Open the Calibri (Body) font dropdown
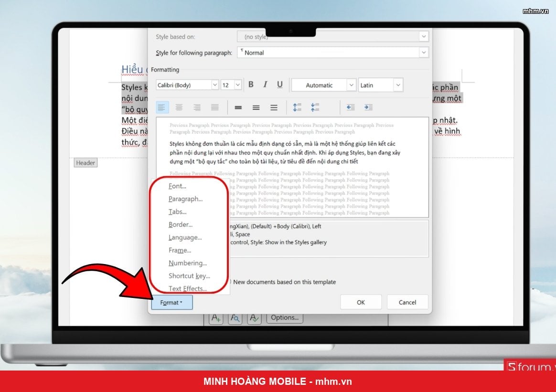This screenshot has width=556, height=392. click(x=215, y=85)
